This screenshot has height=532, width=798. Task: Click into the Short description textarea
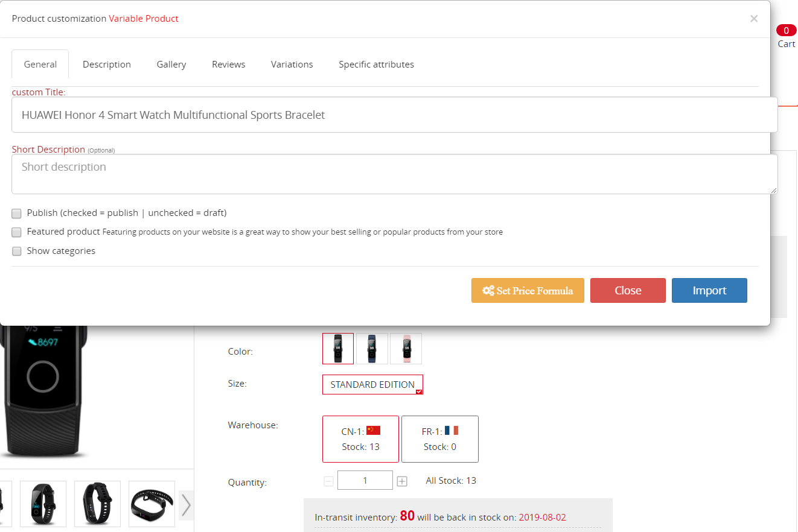coord(394,174)
